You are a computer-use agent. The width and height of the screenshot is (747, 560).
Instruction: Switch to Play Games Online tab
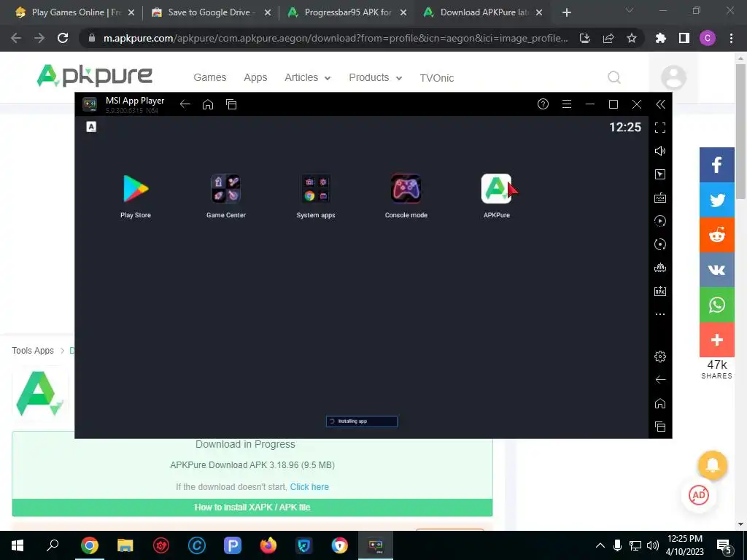(x=75, y=12)
